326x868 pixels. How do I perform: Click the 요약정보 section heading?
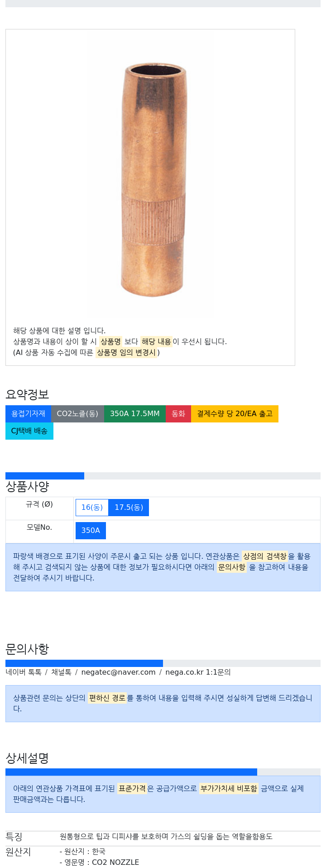click(27, 394)
